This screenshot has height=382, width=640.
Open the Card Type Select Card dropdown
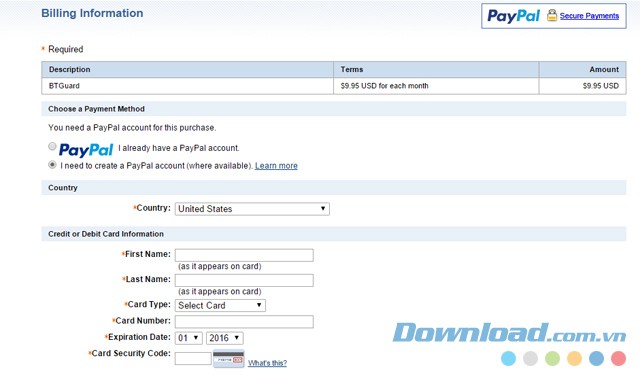click(220, 305)
